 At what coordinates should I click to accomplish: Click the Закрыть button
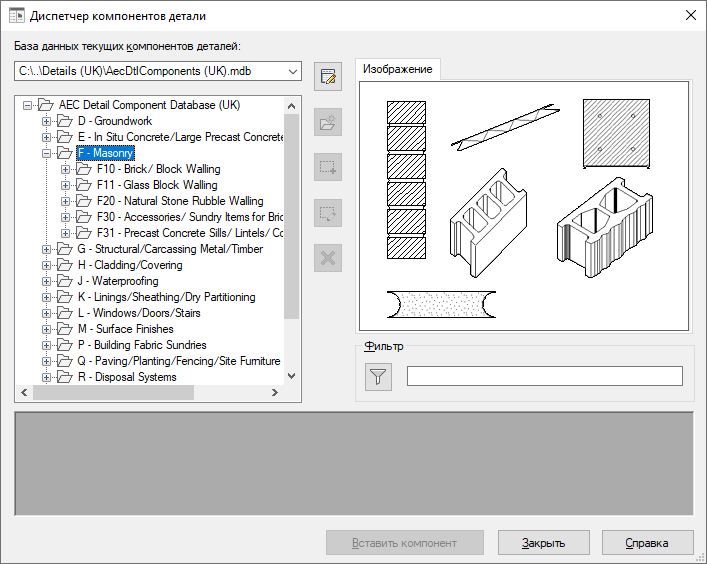[x=544, y=543]
